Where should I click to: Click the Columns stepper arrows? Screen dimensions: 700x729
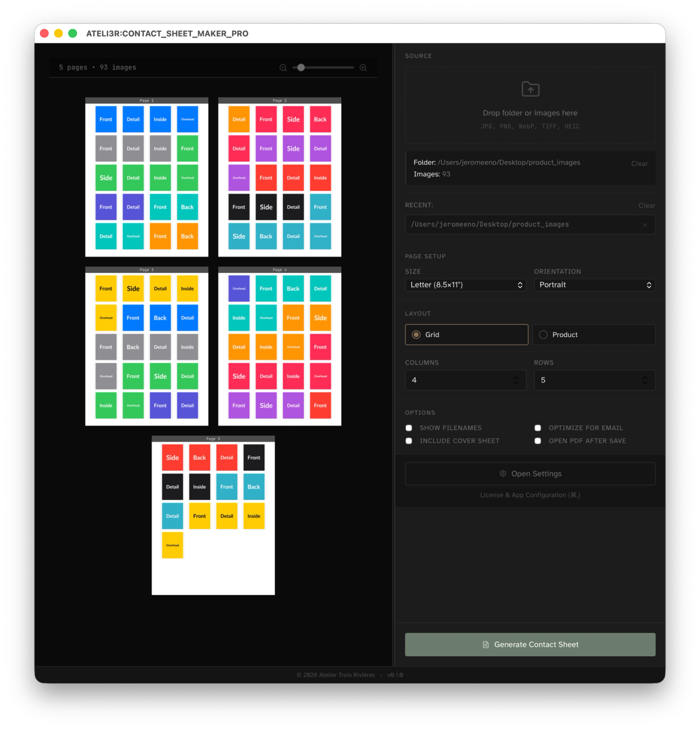[x=515, y=380]
